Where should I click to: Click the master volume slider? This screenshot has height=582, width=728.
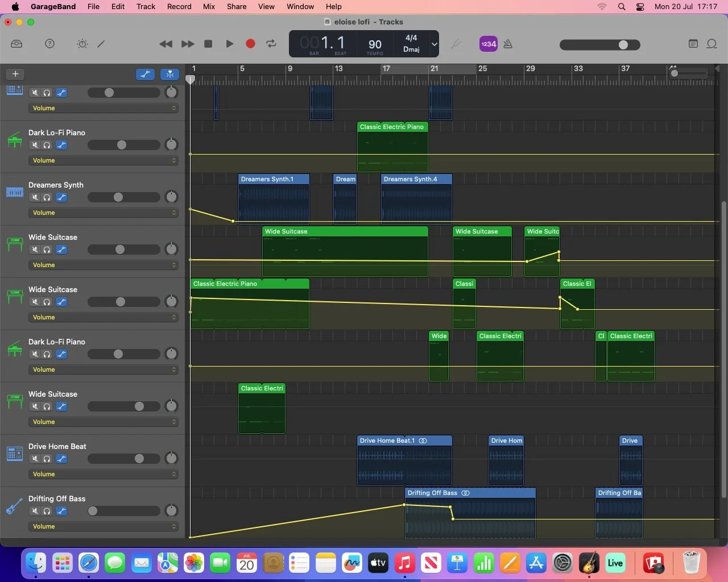600,44
